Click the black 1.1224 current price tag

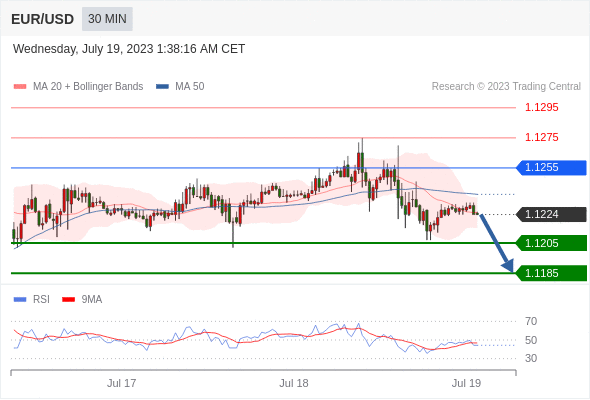551,214
